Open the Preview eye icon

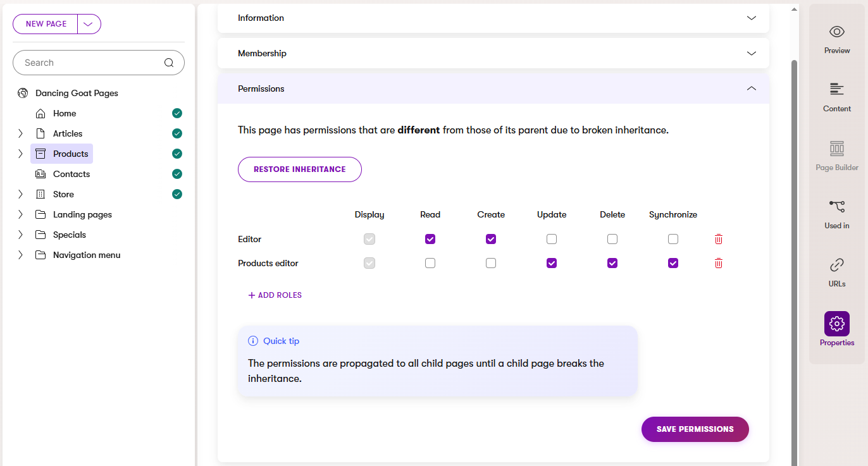[836, 32]
